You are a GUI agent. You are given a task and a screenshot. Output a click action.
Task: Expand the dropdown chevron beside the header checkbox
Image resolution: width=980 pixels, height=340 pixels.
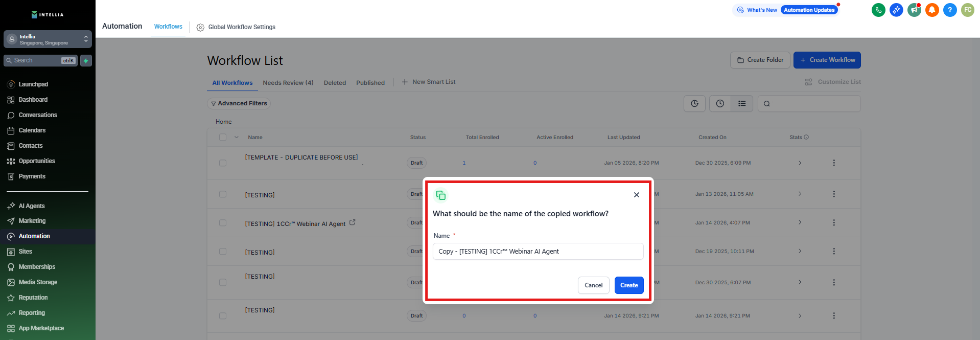236,137
